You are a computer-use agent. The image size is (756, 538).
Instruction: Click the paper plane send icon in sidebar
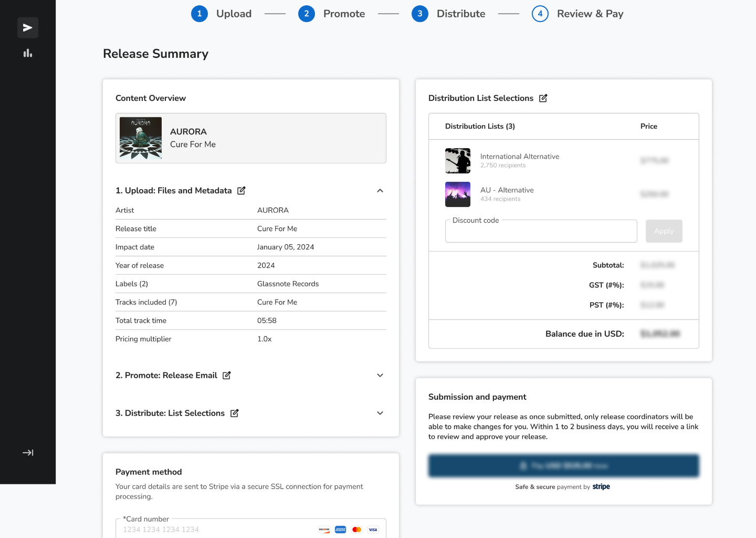coord(28,28)
